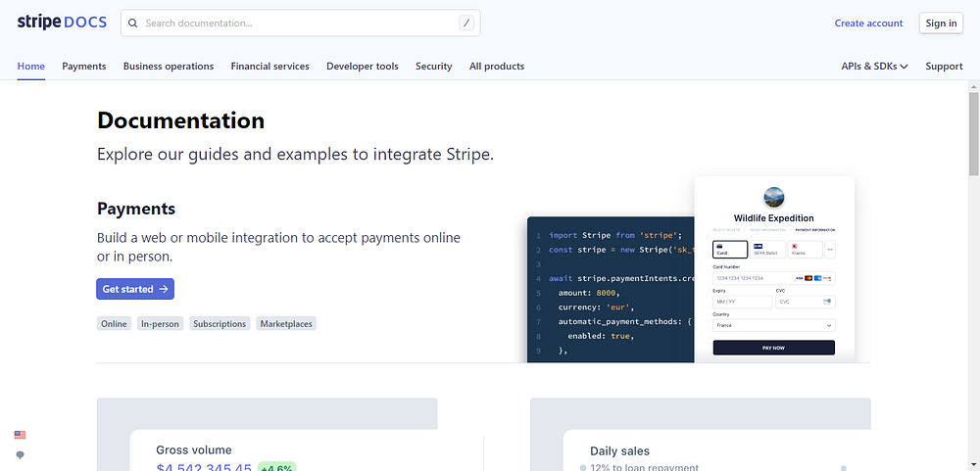Click the CVC card hint icon
980x471 pixels.
[x=827, y=302]
